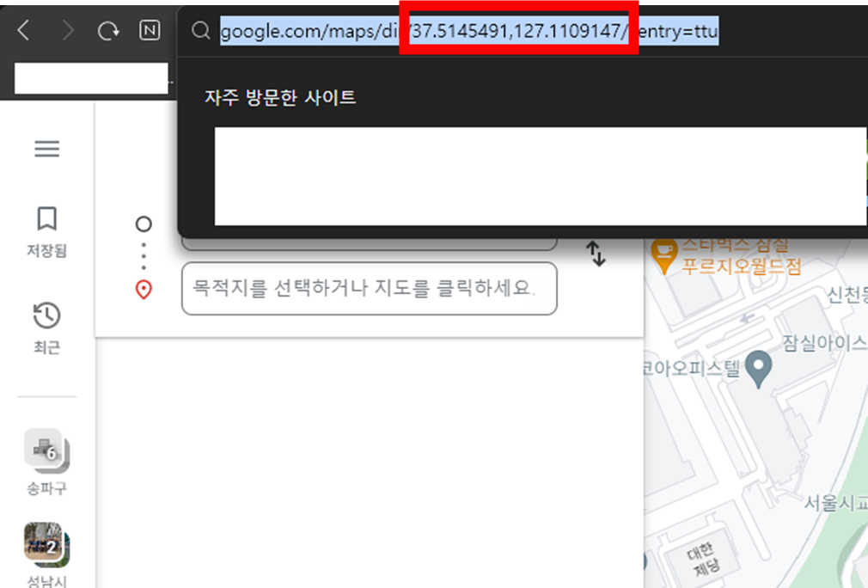Reload the page with refresh icon

[x=107, y=29]
